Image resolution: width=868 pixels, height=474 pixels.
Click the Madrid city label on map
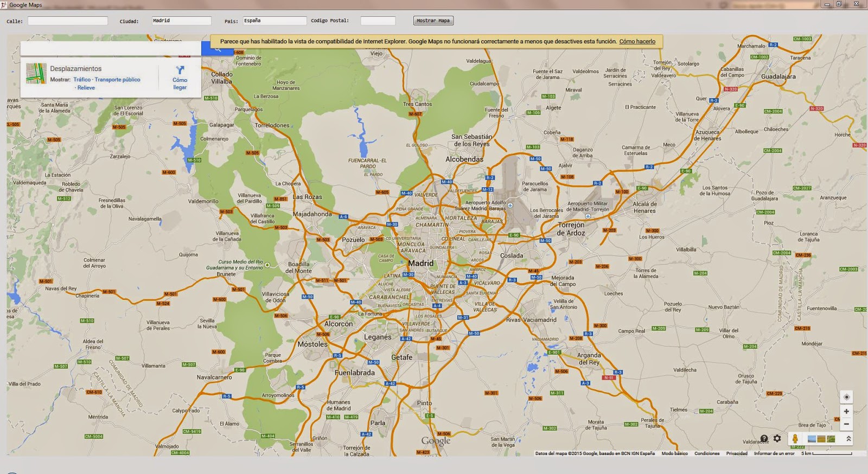(420, 263)
